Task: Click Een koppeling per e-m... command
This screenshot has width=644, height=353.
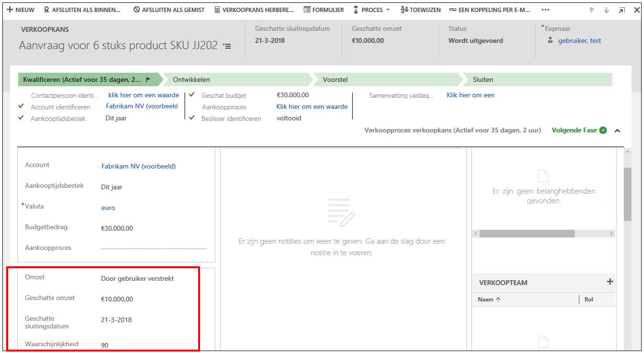Action: tap(489, 10)
